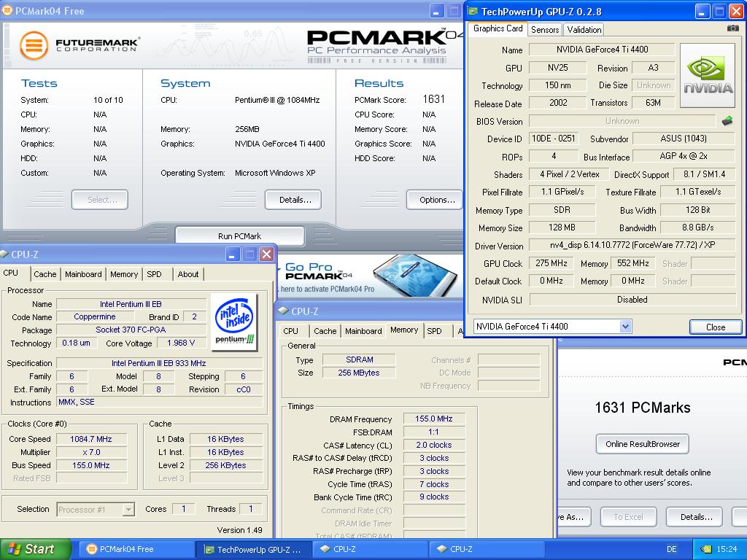The height and width of the screenshot is (560, 747).
Task: Click CPU-Z Core Speed value 1084.7 MHz
Action: pyautogui.click(x=91, y=439)
